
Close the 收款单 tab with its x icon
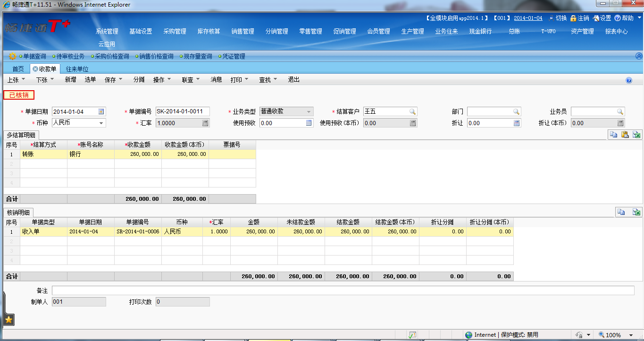click(x=35, y=69)
